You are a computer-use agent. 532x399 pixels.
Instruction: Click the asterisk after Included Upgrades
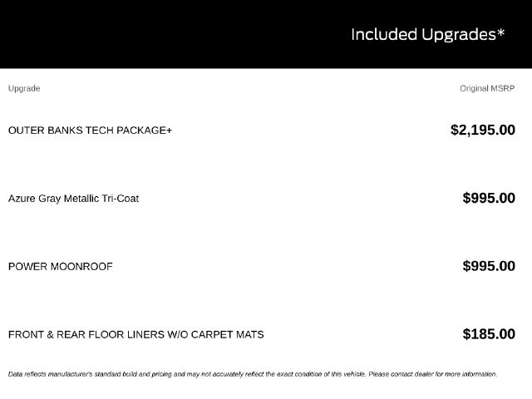(x=501, y=33)
